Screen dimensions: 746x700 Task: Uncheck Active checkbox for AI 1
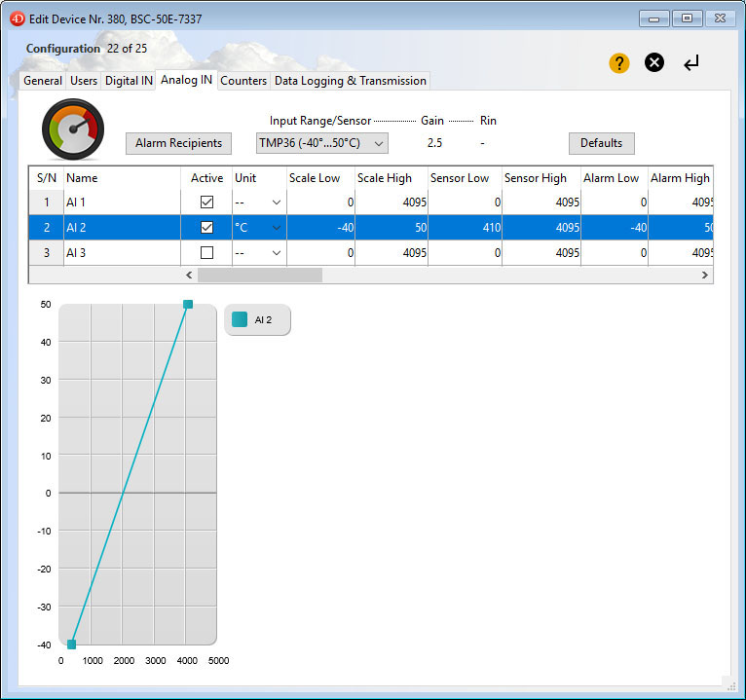click(x=207, y=203)
